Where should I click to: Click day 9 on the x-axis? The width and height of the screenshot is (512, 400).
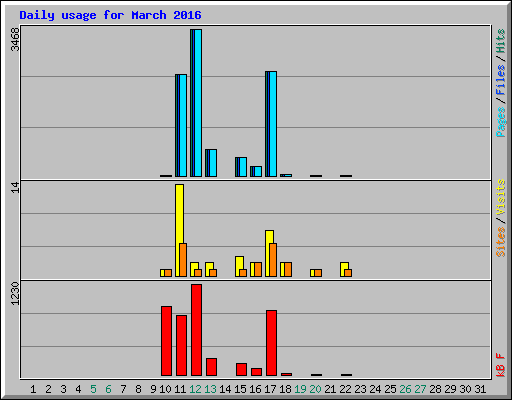coord(153,389)
